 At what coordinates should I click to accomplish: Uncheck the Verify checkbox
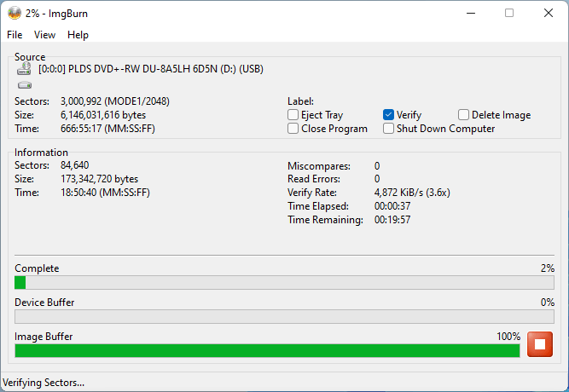(389, 115)
